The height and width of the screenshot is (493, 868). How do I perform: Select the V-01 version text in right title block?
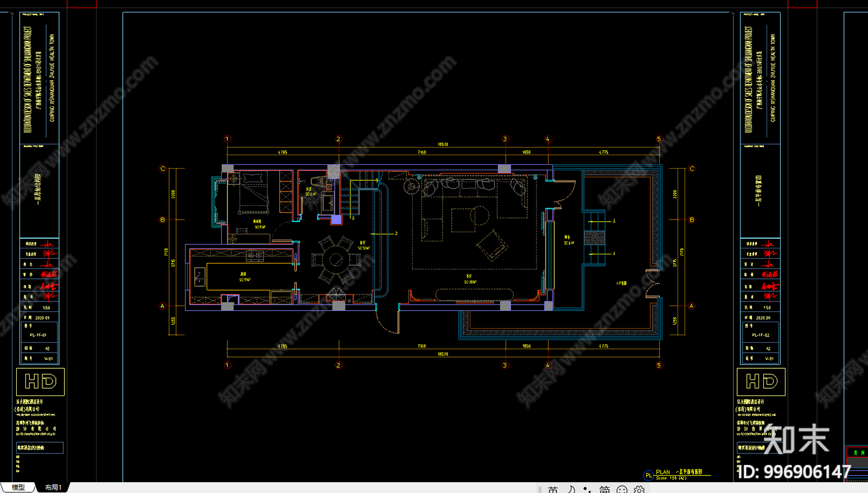pyautogui.click(x=769, y=358)
